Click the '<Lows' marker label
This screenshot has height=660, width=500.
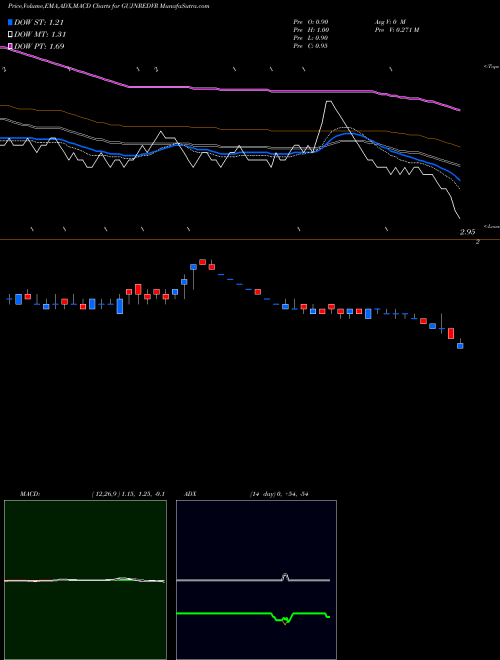pyautogui.click(x=492, y=226)
